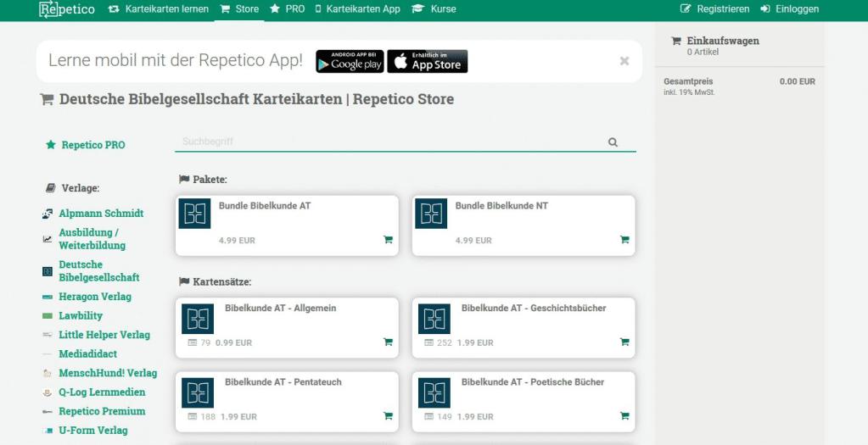868x445 pixels.
Task: Open the App Store badge
Action: pyautogui.click(x=428, y=61)
